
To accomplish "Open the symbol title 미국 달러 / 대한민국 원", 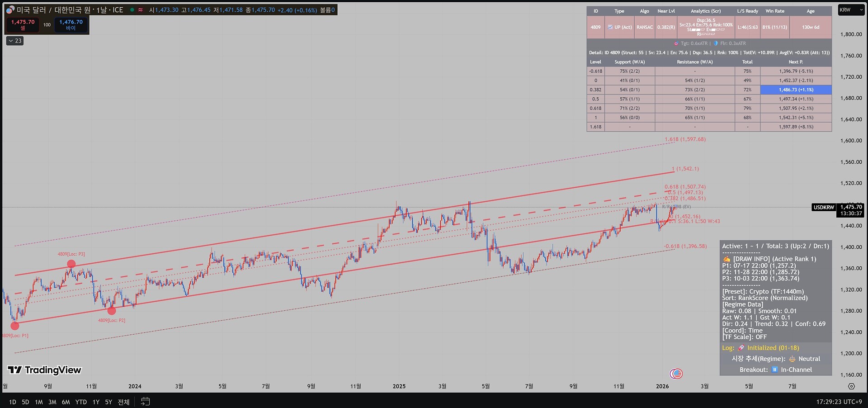I will tap(54, 10).
